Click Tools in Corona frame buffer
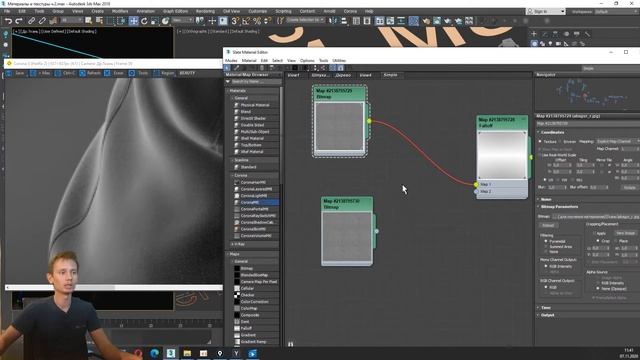The width and height of the screenshot is (640, 360). [x=139, y=73]
